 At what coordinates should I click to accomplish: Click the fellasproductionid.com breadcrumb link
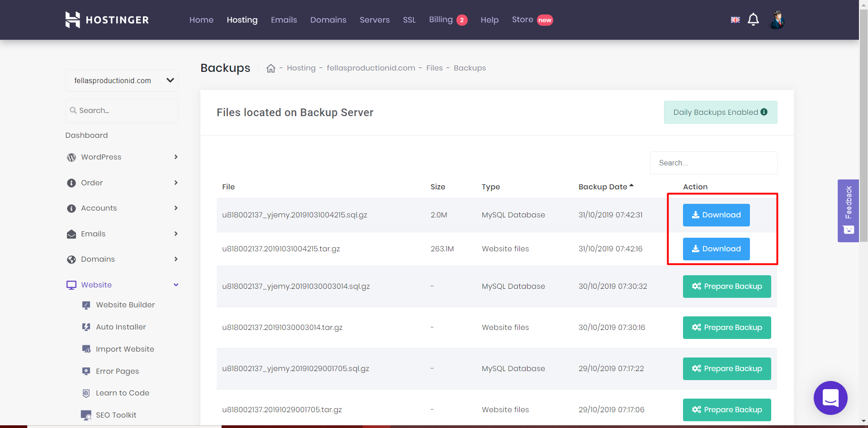tap(371, 68)
